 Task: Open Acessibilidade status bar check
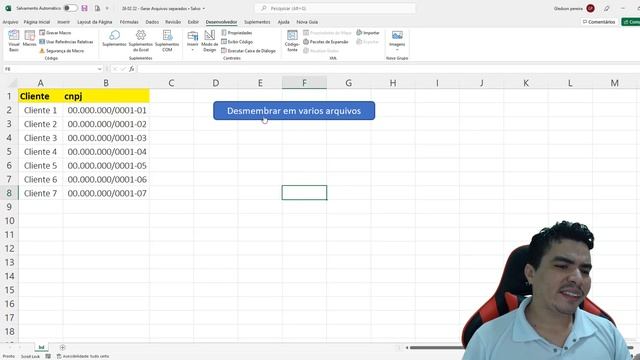click(83, 356)
